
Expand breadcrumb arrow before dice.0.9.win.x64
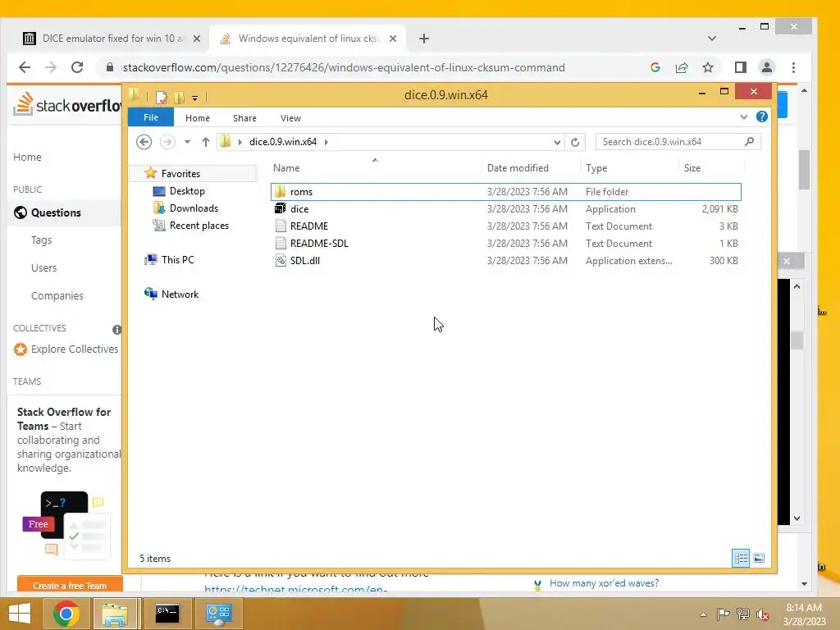(x=240, y=142)
